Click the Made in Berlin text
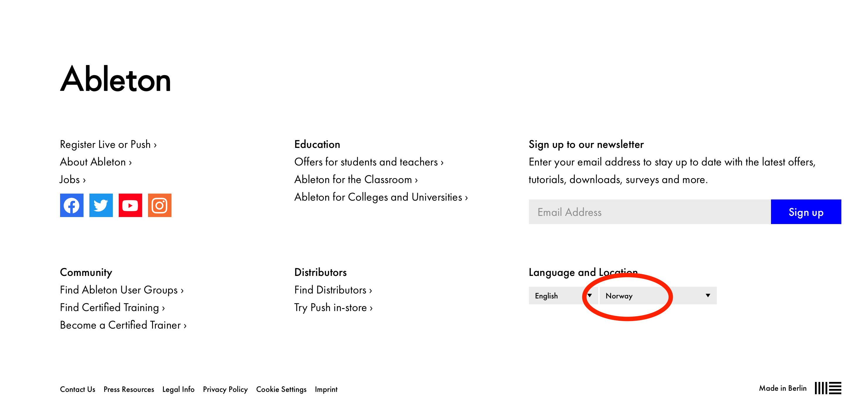Screen dimensions: 868x420 (783, 388)
